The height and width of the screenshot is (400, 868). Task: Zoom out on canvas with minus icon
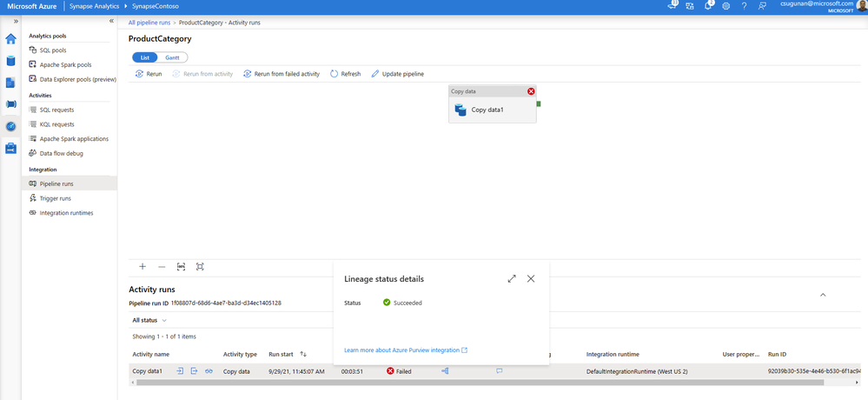pos(162,266)
